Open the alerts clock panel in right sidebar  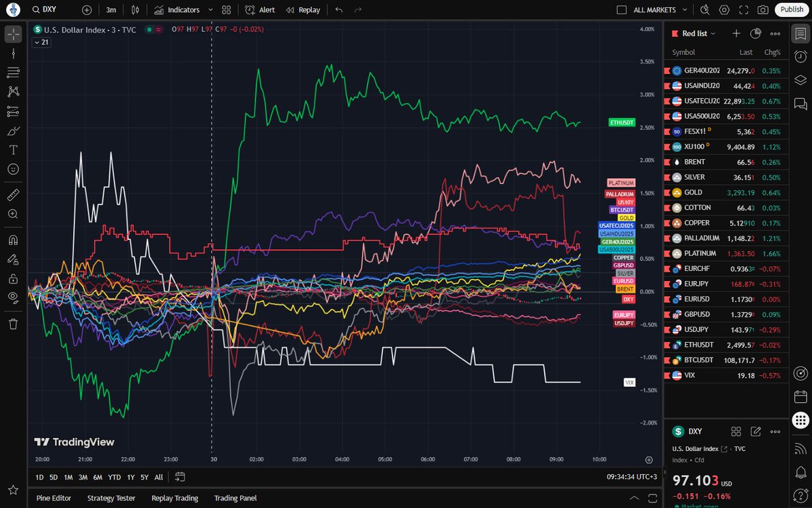[x=801, y=57]
